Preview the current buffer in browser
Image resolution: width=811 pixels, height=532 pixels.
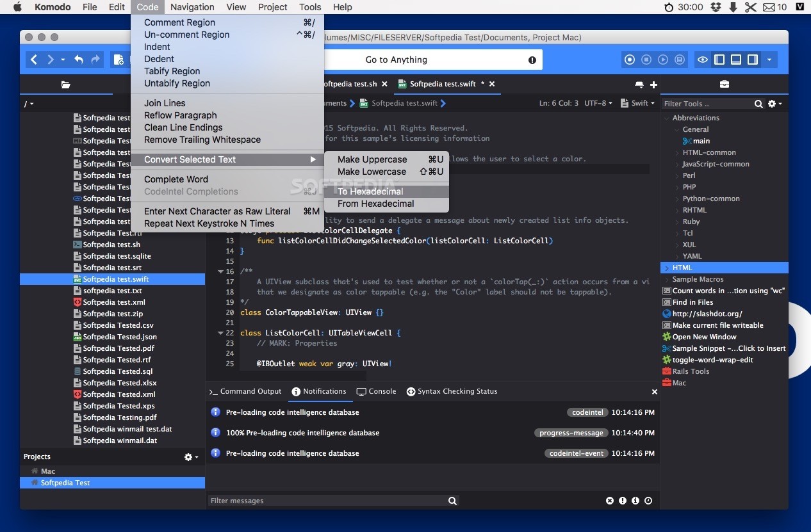702,59
